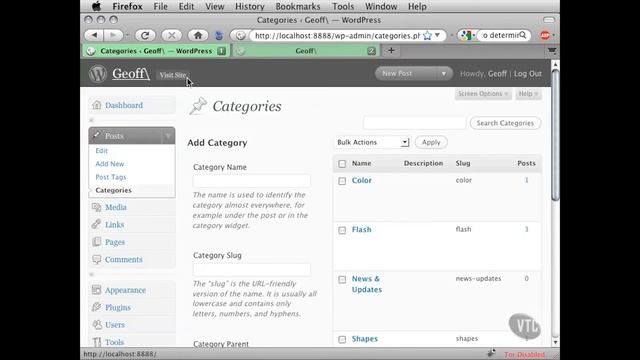
Task: Click the Log Out link
Action: (x=528, y=74)
